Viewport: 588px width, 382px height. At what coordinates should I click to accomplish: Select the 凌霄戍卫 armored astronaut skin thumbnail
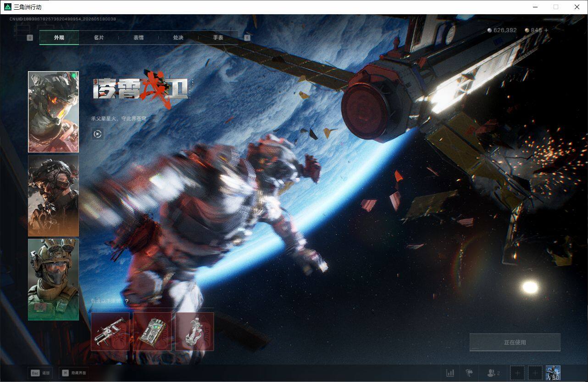[x=53, y=112]
